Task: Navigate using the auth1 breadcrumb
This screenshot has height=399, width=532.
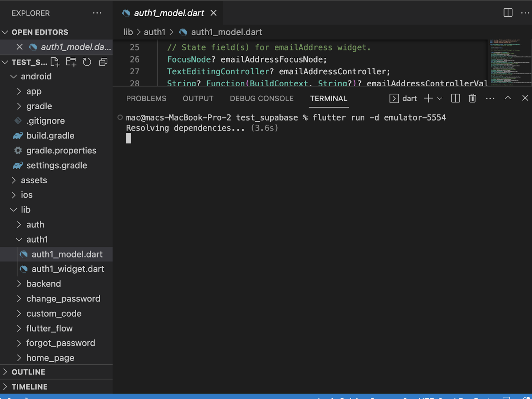Action: click(x=154, y=32)
